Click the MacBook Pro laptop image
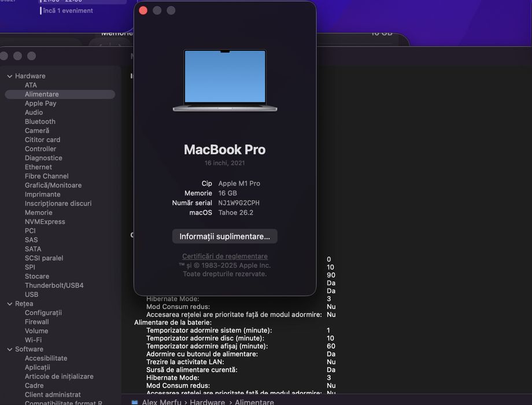 pyautogui.click(x=224, y=80)
